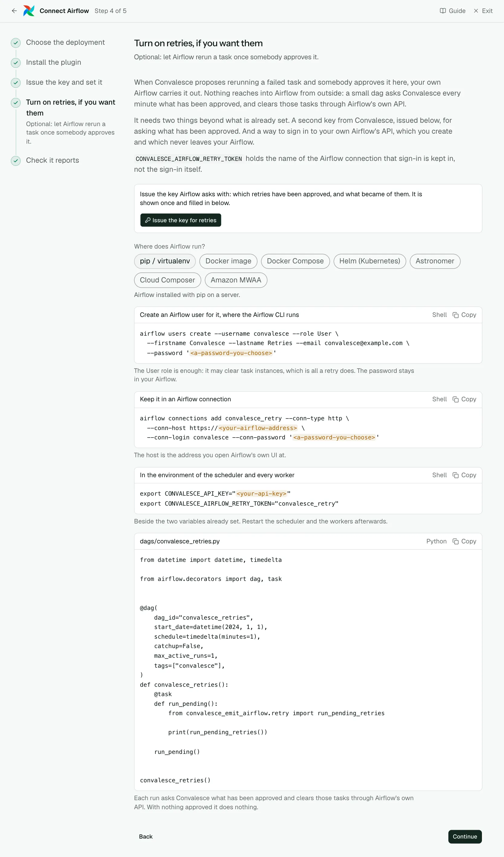The image size is (504, 857).
Task: Click the "Connect Airflow" title
Action: pos(64,11)
